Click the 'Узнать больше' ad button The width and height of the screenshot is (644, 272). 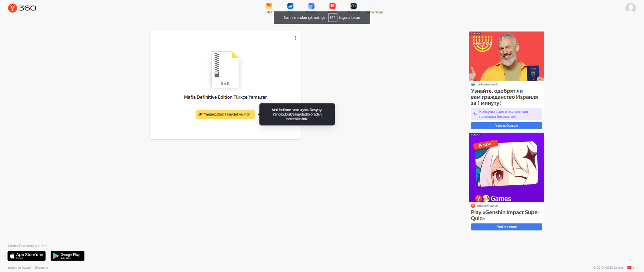pos(506,126)
